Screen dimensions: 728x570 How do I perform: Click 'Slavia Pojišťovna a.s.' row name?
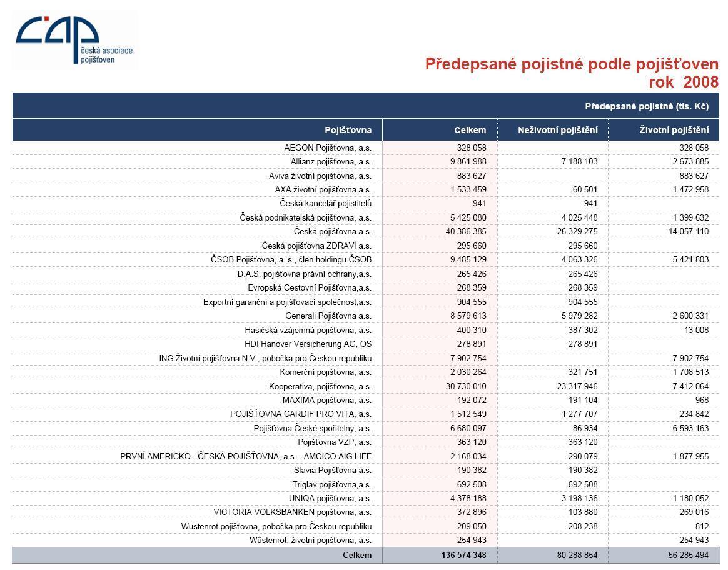pos(333,470)
